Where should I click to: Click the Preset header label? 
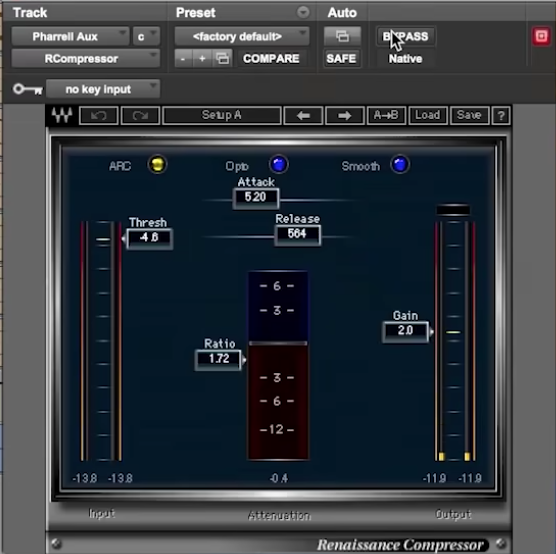click(x=195, y=13)
